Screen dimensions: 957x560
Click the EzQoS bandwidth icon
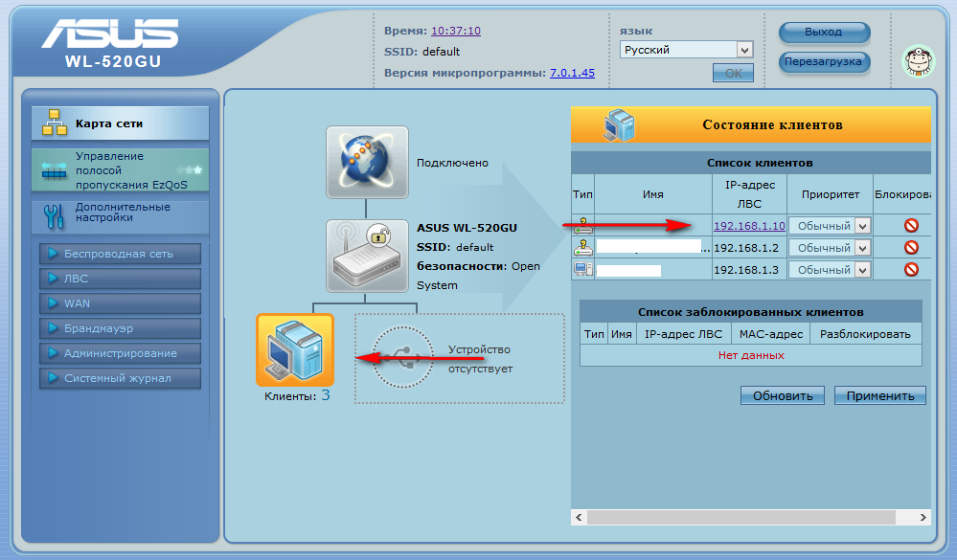coord(55,170)
